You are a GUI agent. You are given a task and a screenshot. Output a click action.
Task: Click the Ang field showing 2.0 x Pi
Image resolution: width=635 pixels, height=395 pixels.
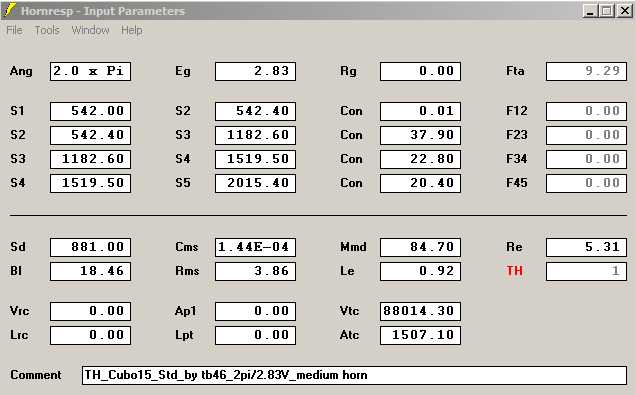[x=90, y=71]
